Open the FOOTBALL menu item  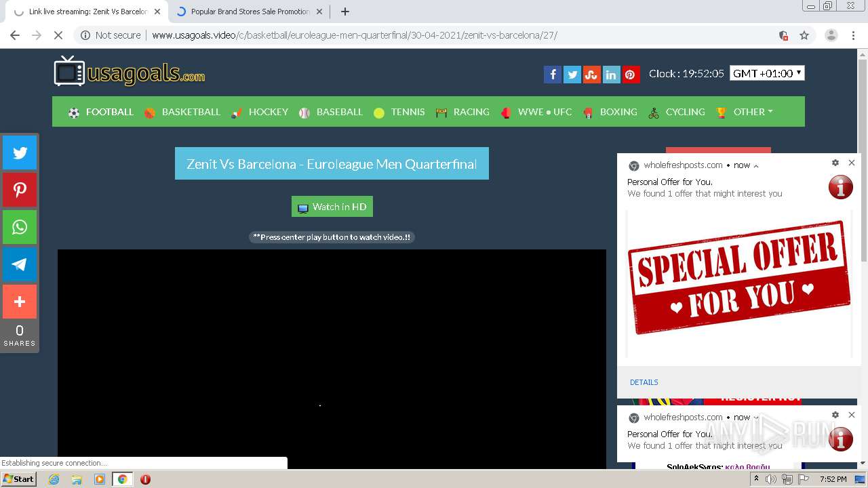[101, 112]
